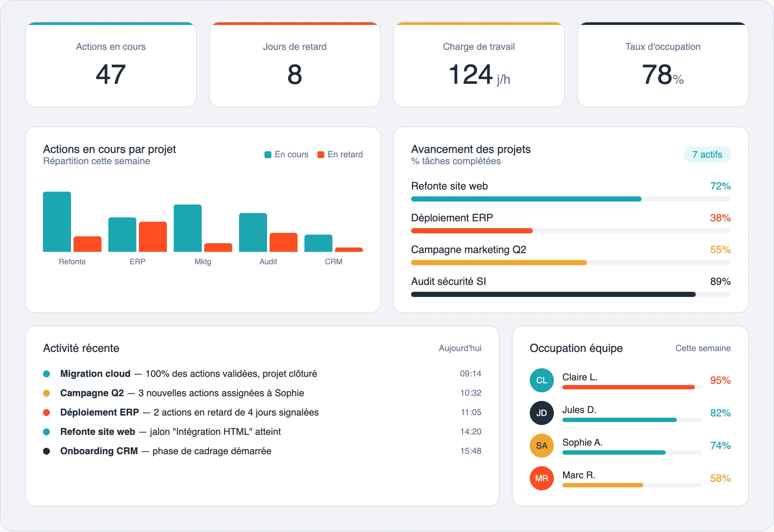This screenshot has height=532, width=774.
Task: Toggle the '7 actifs' active projects badge
Action: click(x=707, y=154)
